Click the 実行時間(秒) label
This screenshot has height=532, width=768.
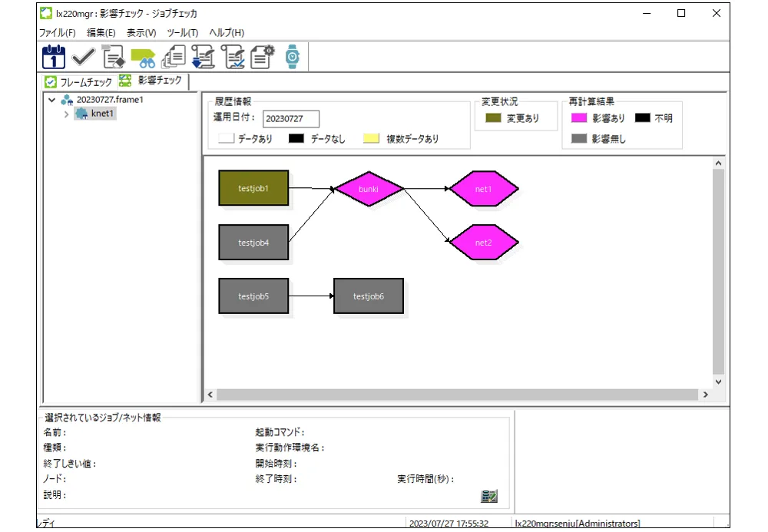pos(425,479)
